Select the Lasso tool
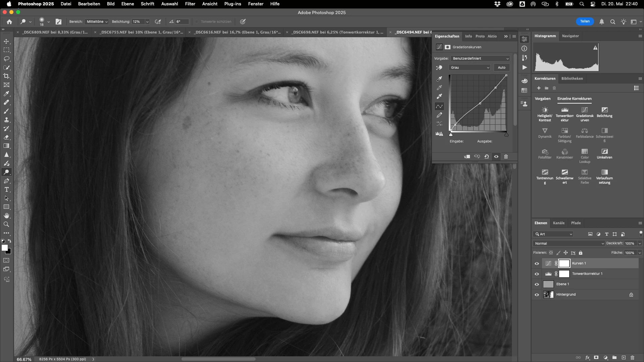644x362 pixels. 6,59
